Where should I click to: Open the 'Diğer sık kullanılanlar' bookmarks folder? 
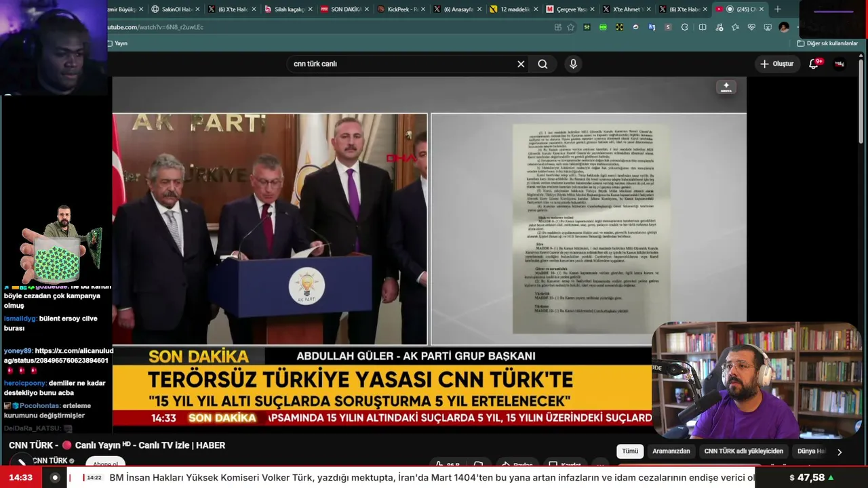828,43
